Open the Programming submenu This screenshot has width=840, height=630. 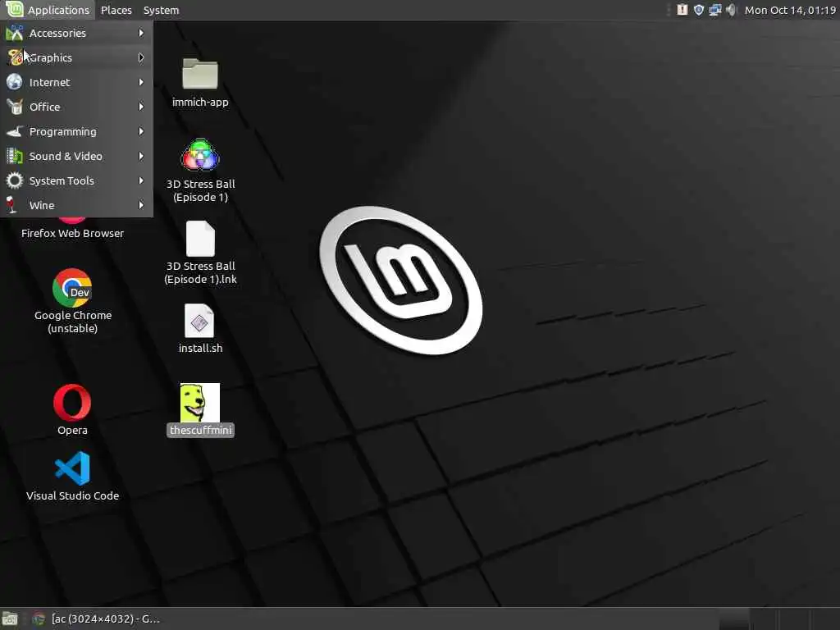tap(76, 132)
